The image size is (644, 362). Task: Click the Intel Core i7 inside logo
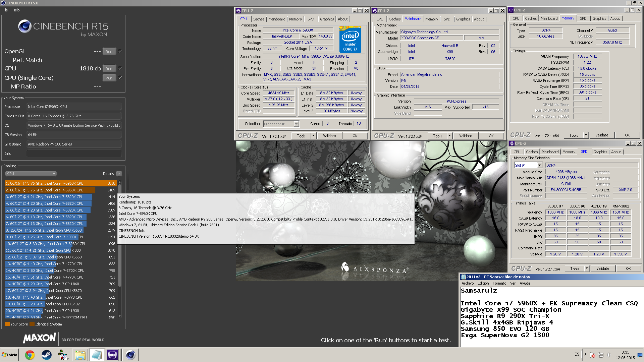(x=350, y=40)
